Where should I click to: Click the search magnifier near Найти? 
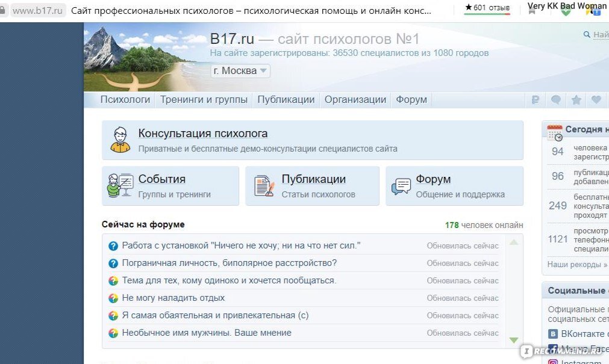click(x=586, y=35)
